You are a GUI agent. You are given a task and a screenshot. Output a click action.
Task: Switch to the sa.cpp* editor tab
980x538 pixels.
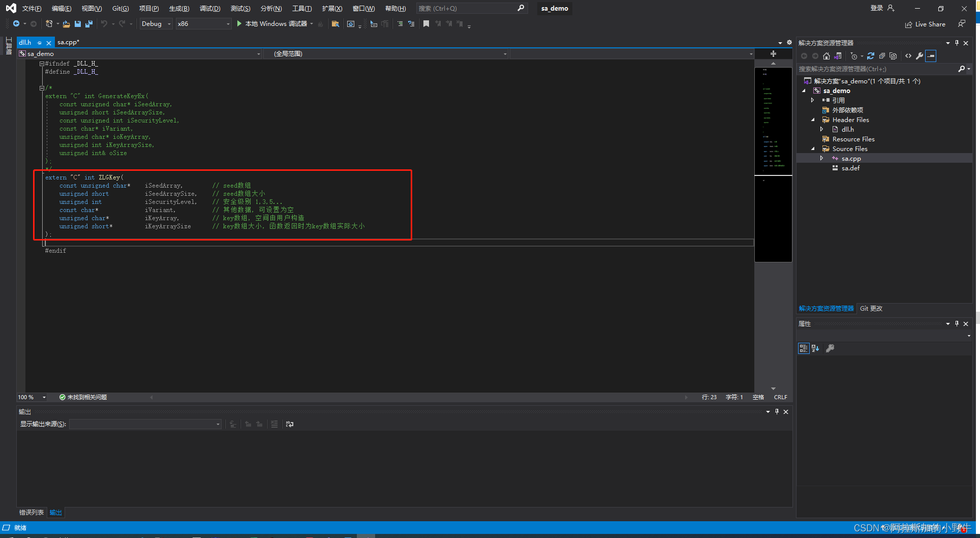(x=69, y=43)
